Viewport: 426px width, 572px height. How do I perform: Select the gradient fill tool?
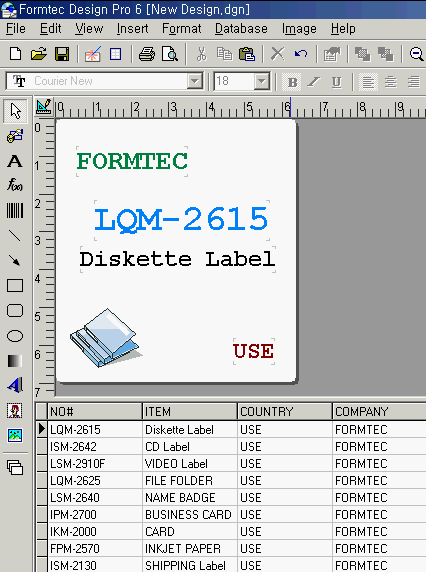tap(15, 361)
